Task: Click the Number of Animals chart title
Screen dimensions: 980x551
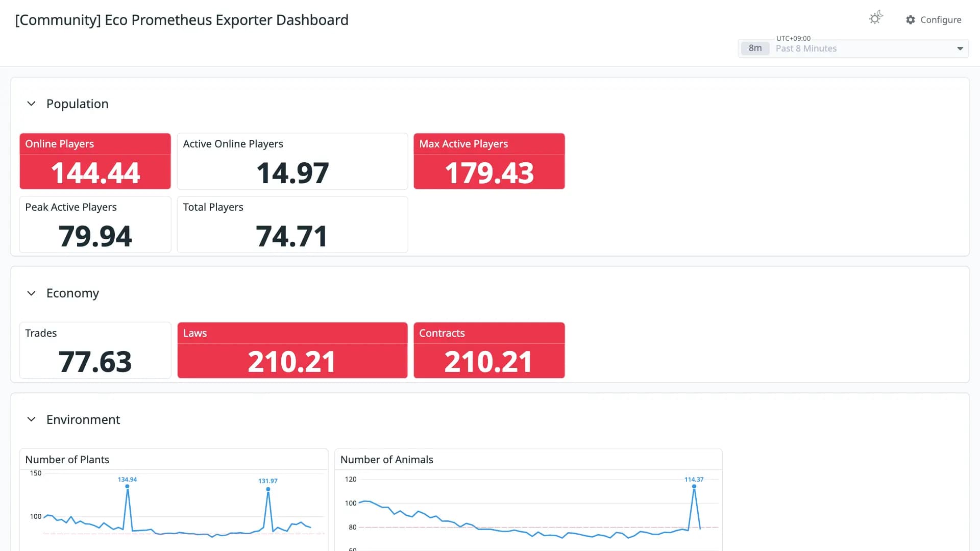Action: tap(386, 460)
